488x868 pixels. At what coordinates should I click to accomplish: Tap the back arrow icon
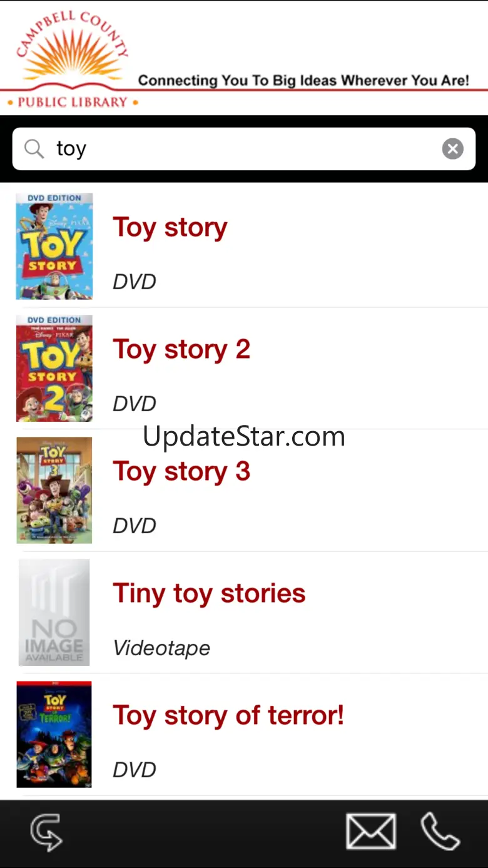[46, 832]
